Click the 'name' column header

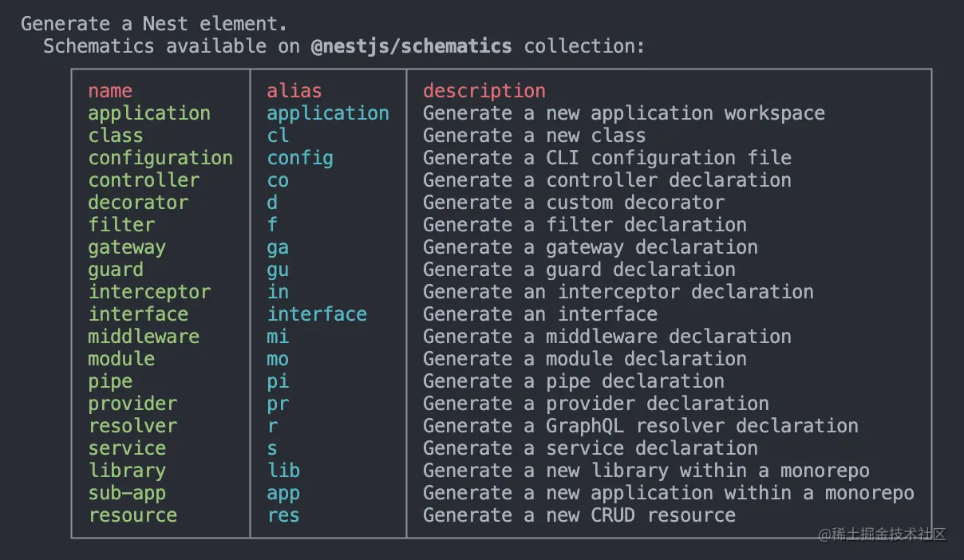[110, 91]
